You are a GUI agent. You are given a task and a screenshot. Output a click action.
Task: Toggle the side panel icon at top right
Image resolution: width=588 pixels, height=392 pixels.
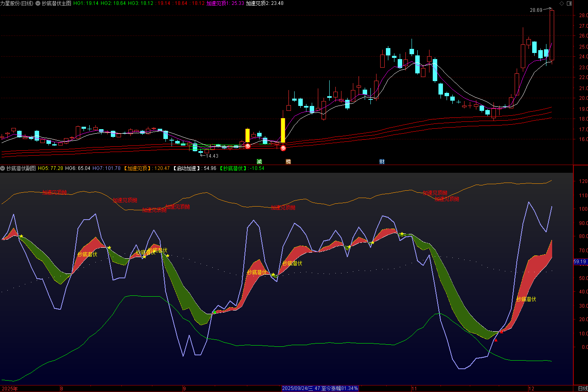pos(570,3)
